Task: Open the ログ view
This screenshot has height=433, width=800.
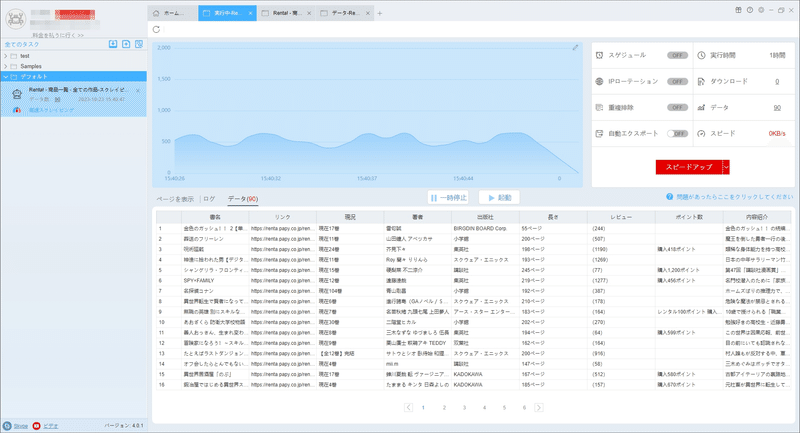Action: pyautogui.click(x=209, y=199)
